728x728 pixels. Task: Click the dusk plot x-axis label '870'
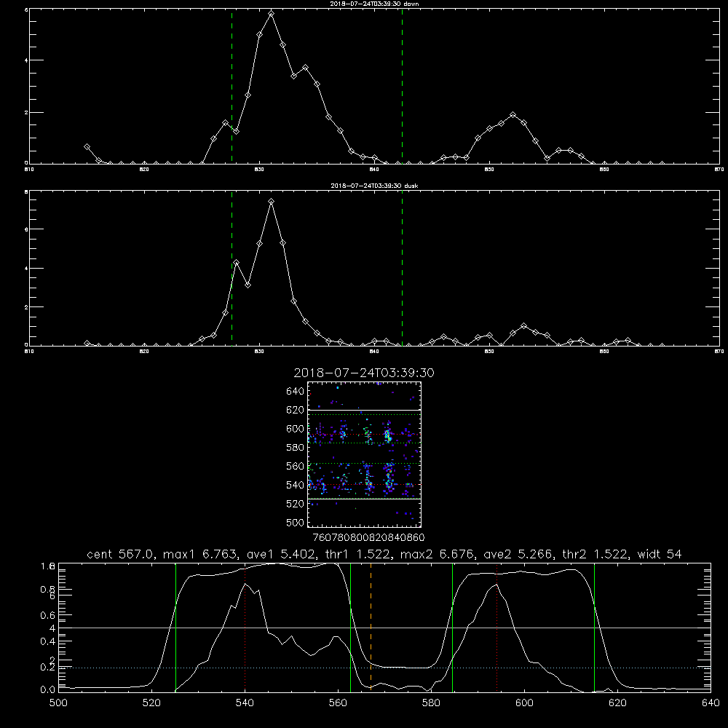coord(719,352)
